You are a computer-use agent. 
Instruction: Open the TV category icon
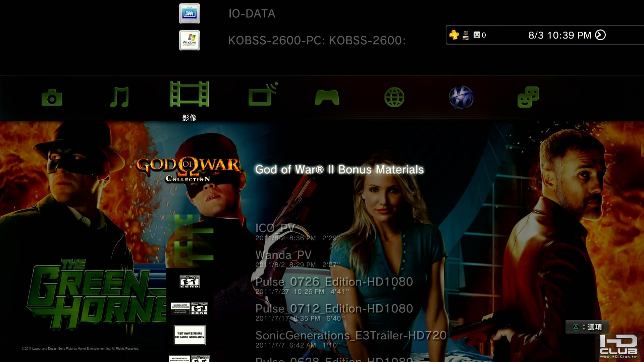[x=263, y=94]
